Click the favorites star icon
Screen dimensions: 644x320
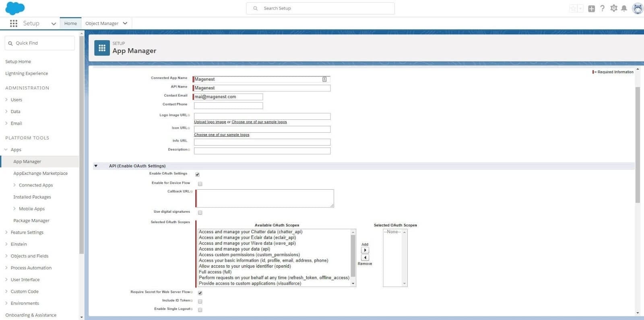click(x=573, y=8)
